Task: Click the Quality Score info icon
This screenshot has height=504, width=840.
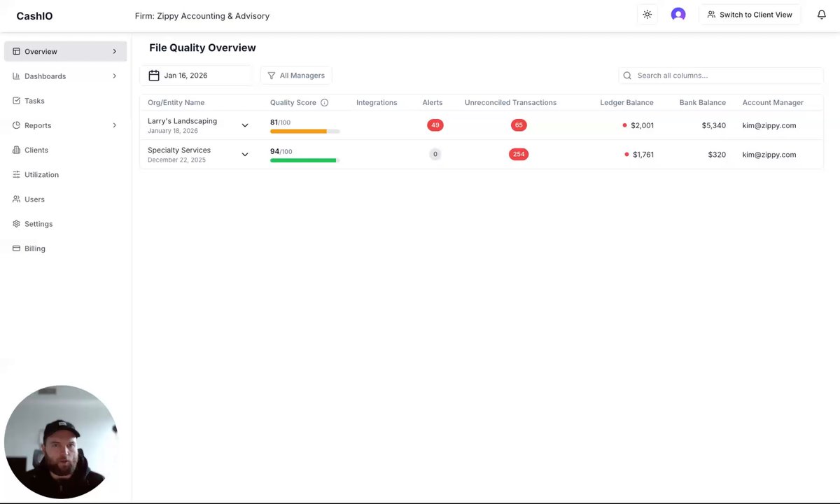Action: point(324,103)
